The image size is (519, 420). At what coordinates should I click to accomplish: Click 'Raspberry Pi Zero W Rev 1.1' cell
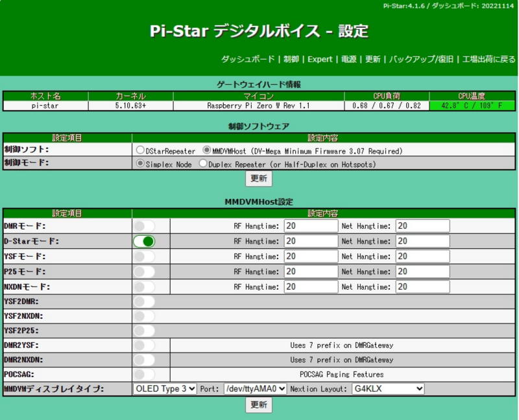(258, 106)
